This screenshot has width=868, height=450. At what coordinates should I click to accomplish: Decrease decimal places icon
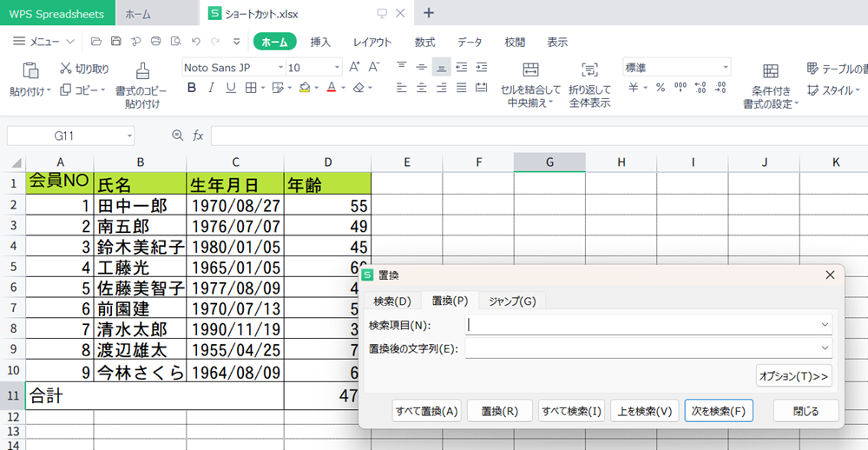click(720, 88)
